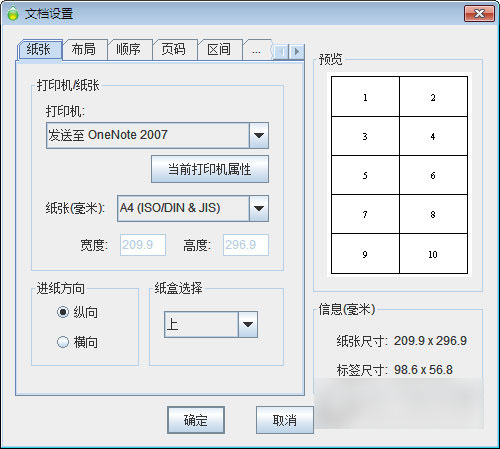
Task: Click label cell 9 in preview
Action: [x=365, y=254]
